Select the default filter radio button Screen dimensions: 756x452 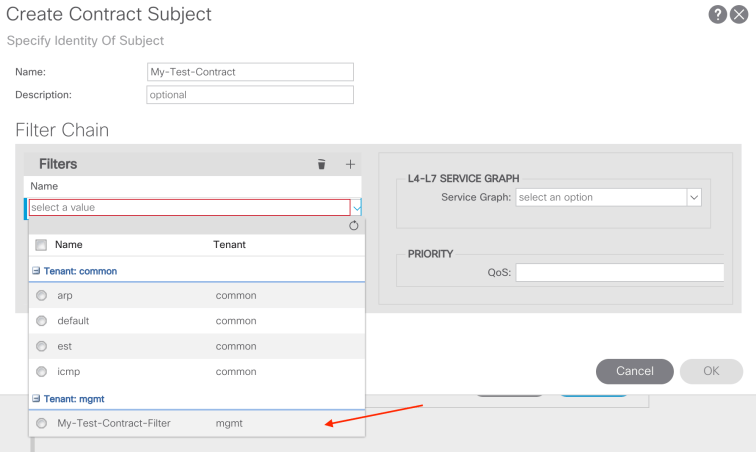41,321
